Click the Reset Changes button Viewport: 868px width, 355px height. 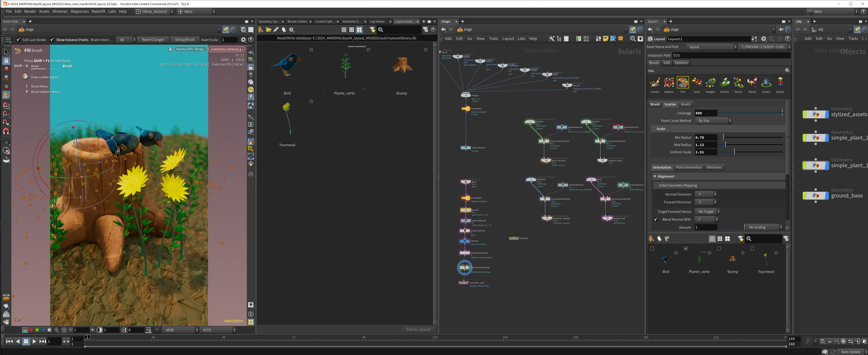tap(153, 40)
